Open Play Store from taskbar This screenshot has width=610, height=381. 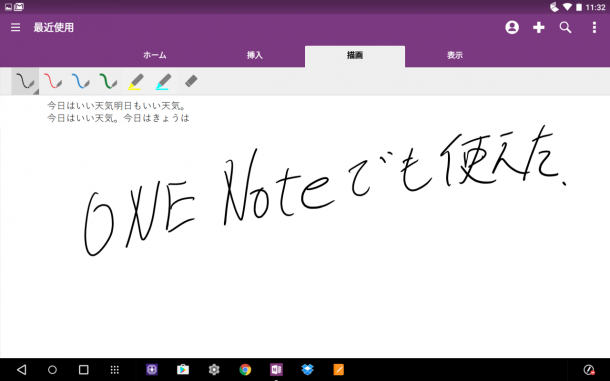(x=183, y=369)
